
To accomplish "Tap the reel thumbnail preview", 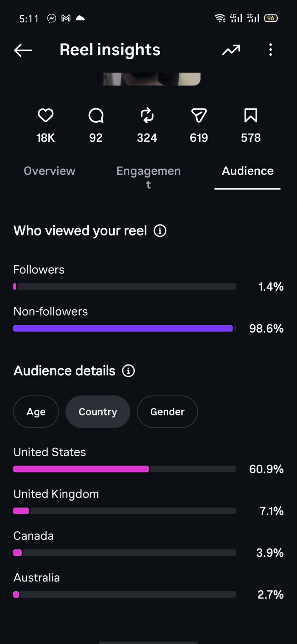I will tap(148, 79).
